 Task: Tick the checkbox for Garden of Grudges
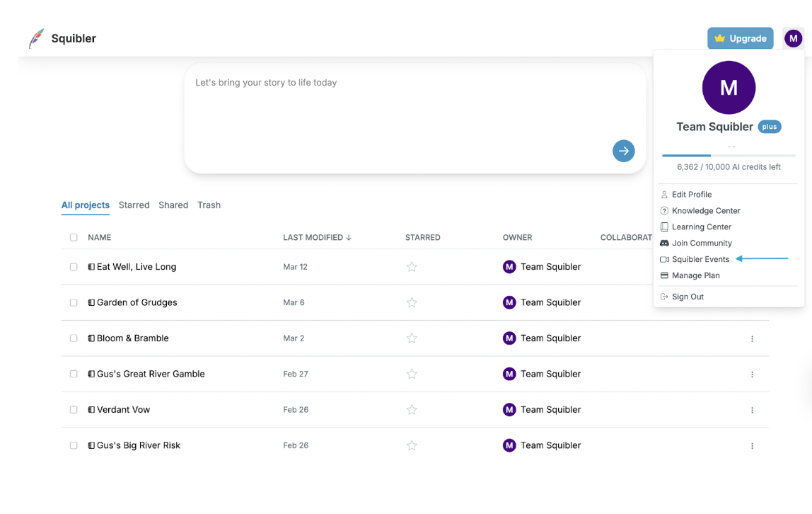tap(74, 302)
